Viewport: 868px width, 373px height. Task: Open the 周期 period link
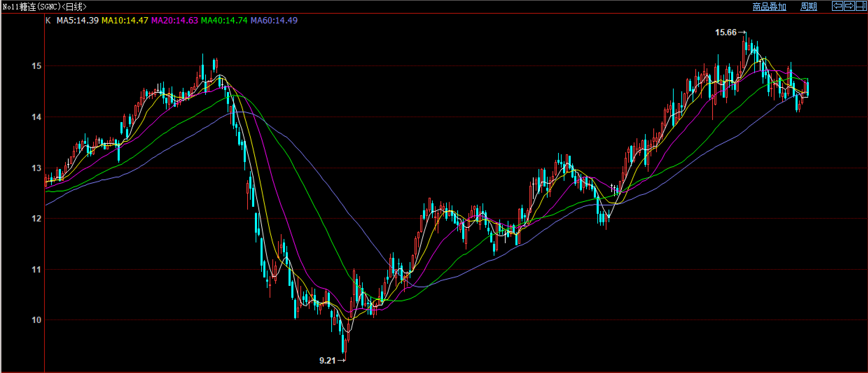[808, 7]
